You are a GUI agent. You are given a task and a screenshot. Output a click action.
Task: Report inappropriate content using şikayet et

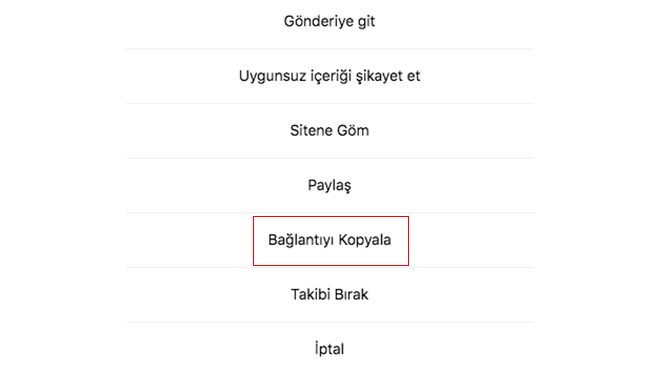[x=330, y=76]
